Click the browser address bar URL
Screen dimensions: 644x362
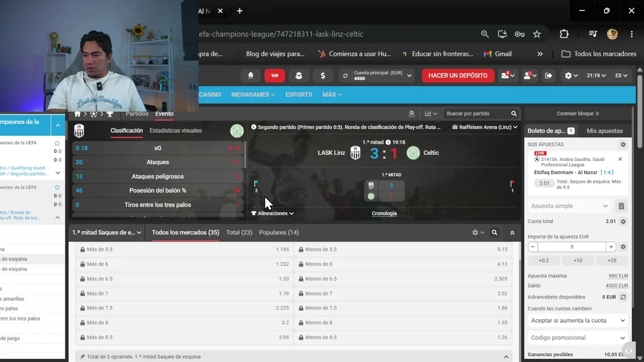pos(281,34)
